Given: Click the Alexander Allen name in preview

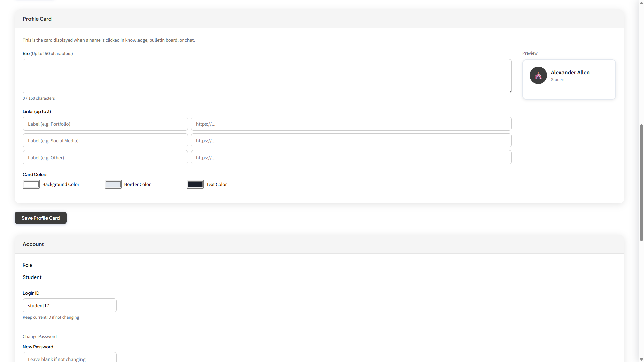Looking at the screenshot, I should (570, 72).
